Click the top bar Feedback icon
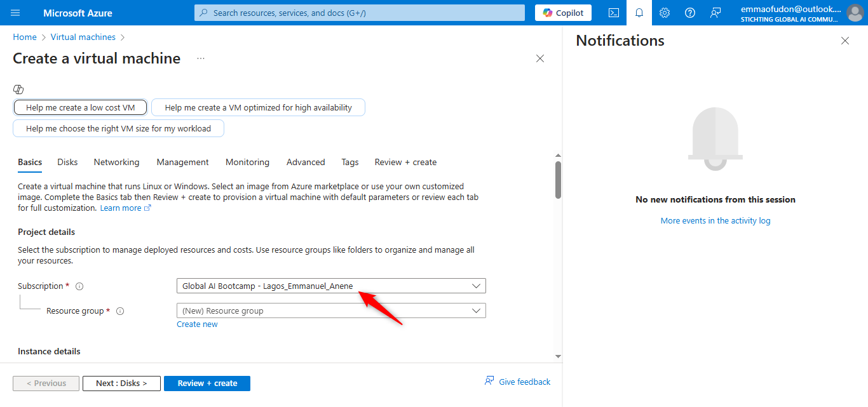868x407 pixels. coord(715,13)
